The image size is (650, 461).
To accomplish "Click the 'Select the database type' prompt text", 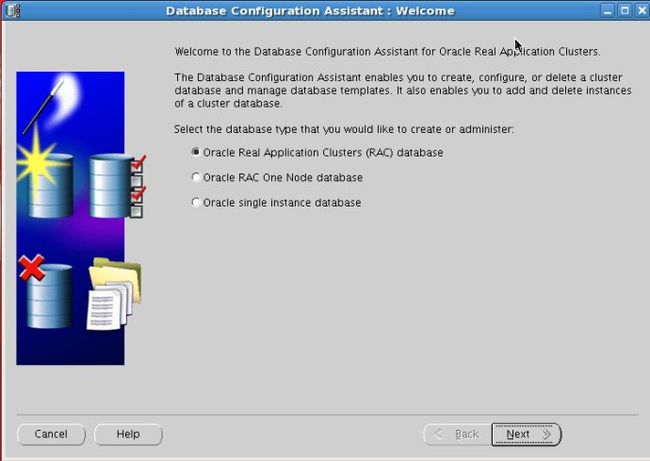I will coord(344,129).
